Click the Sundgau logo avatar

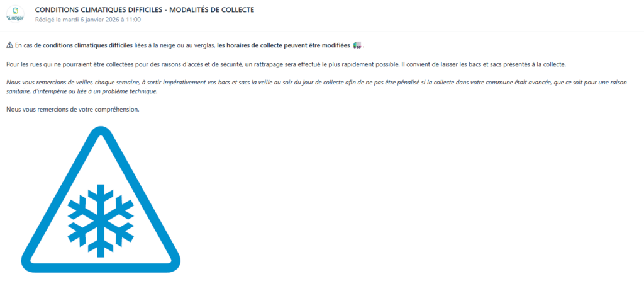coord(15,14)
